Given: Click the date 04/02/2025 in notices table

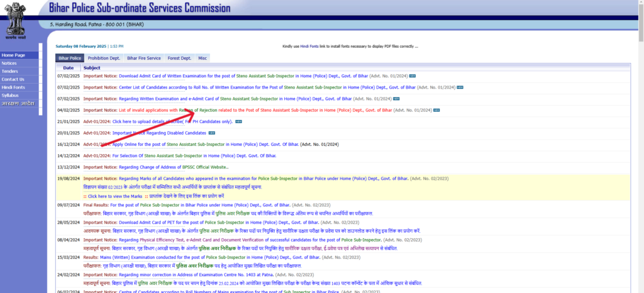Looking at the screenshot, I should 68,111.
